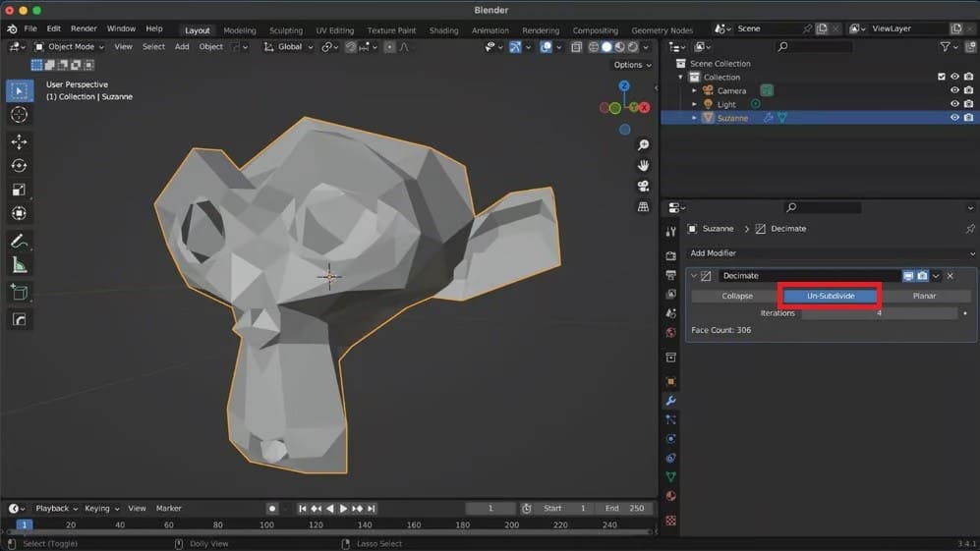Screen dimensions: 980x551
Task: Open the Render menu
Action: tap(84, 28)
